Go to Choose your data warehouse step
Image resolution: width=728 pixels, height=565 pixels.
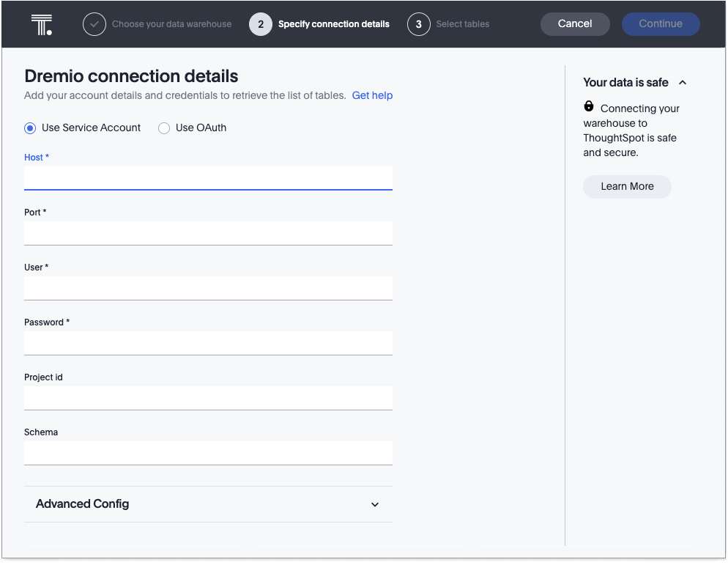click(171, 24)
